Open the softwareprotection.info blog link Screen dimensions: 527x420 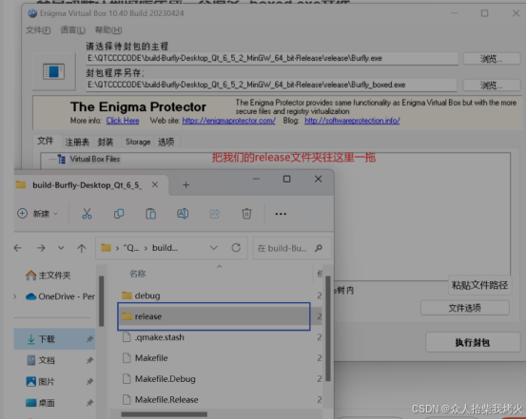[352, 121]
